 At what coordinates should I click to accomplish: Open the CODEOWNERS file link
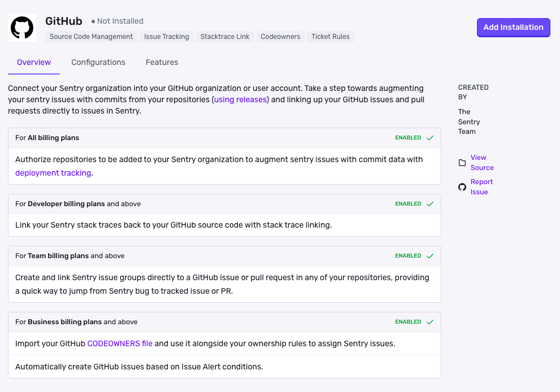[120, 343]
